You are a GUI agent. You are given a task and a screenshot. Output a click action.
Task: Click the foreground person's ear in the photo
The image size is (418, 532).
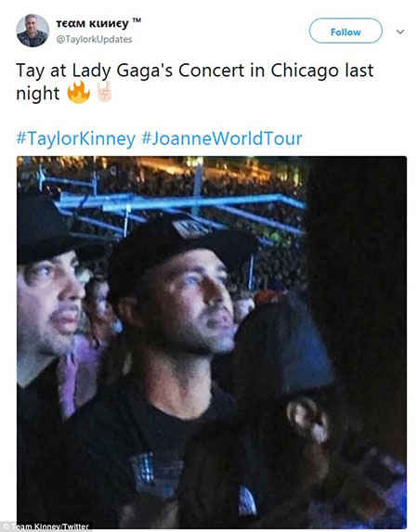(308, 421)
